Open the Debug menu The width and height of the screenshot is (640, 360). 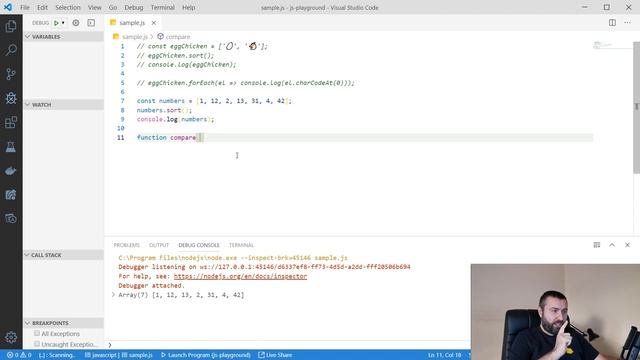(x=133, y=7)
